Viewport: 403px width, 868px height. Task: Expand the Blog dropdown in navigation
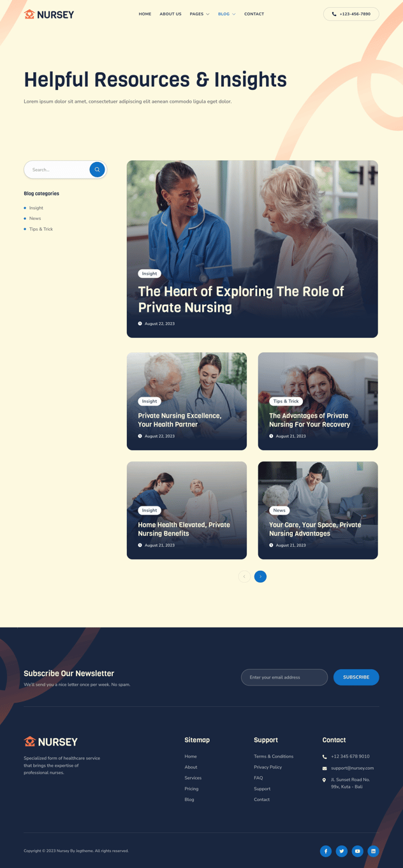pos(227,14)
